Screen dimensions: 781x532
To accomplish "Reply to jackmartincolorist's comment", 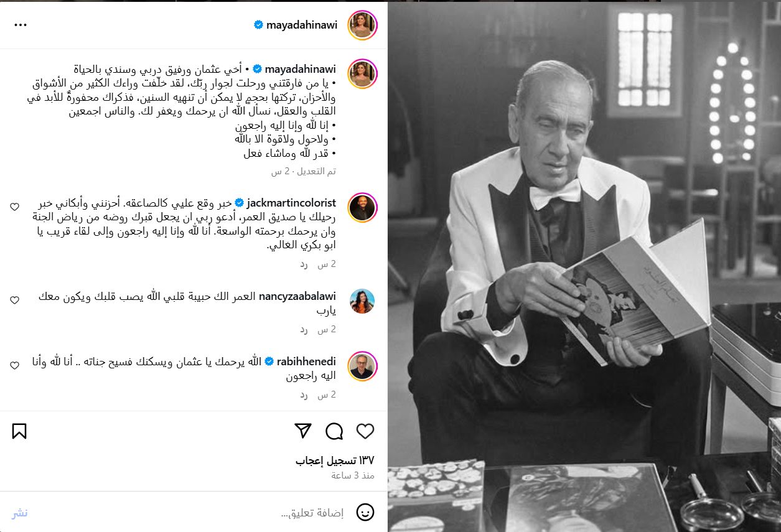I will pos(304,264).
